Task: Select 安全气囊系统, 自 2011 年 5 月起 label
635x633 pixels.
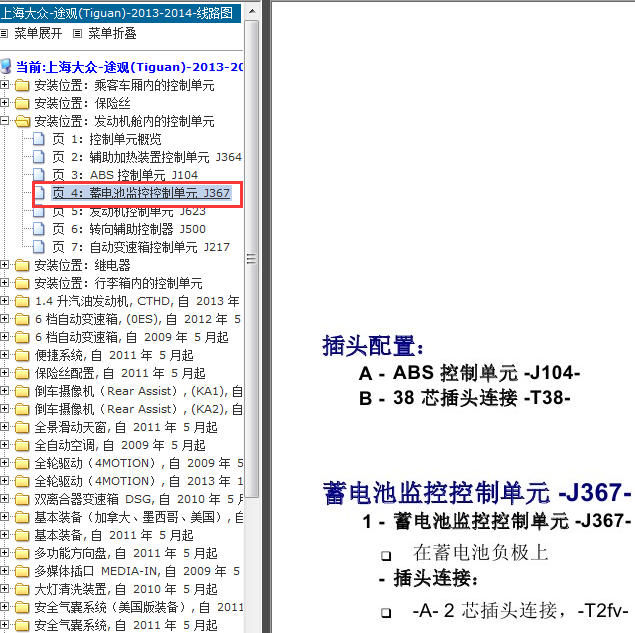Action: coord(126,625)
